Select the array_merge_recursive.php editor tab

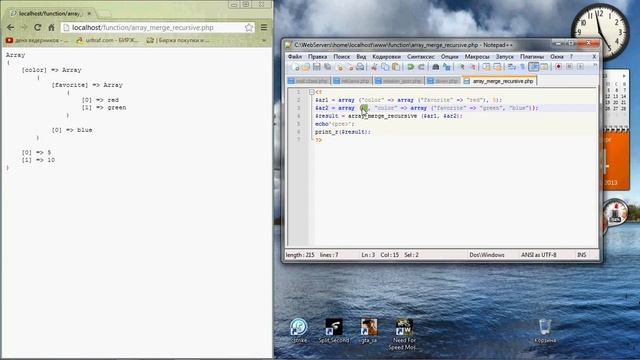(500, 81)
